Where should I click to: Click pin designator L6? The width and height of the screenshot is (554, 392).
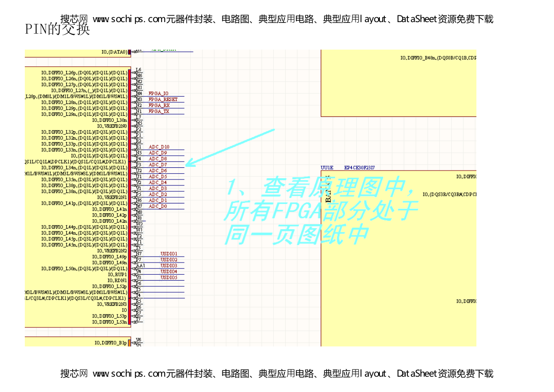(x=138, y=70)
